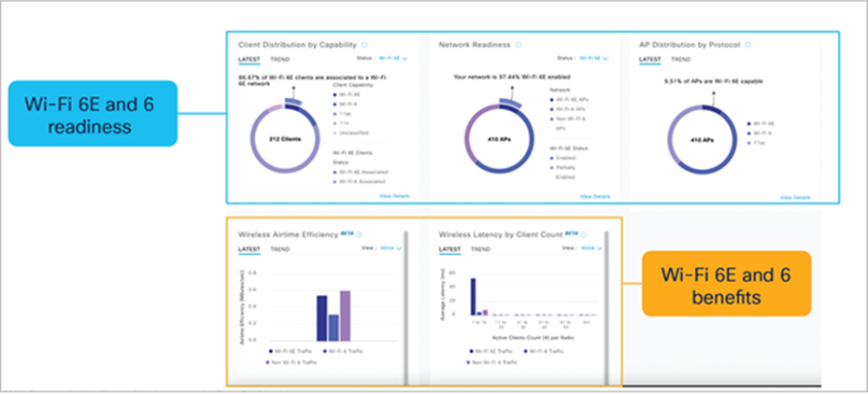
Task: Open info icon beside Wireless Airtime Efficiency
Action: [360, 234]
